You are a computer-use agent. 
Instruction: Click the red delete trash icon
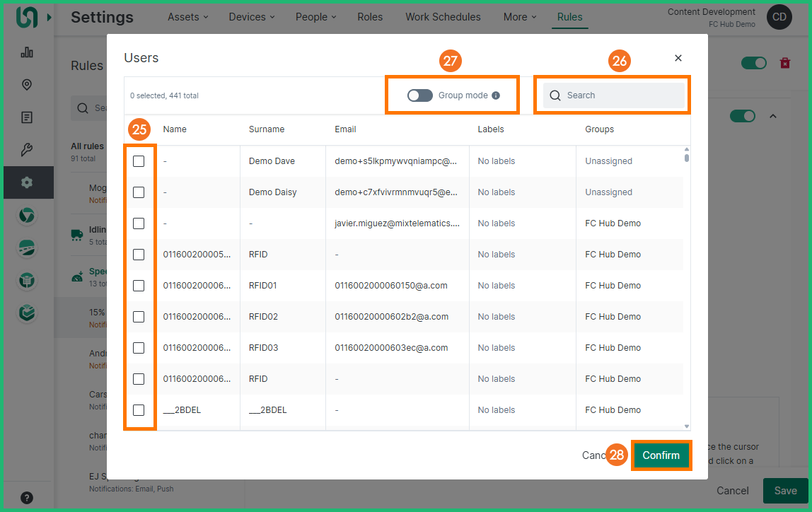784,63
